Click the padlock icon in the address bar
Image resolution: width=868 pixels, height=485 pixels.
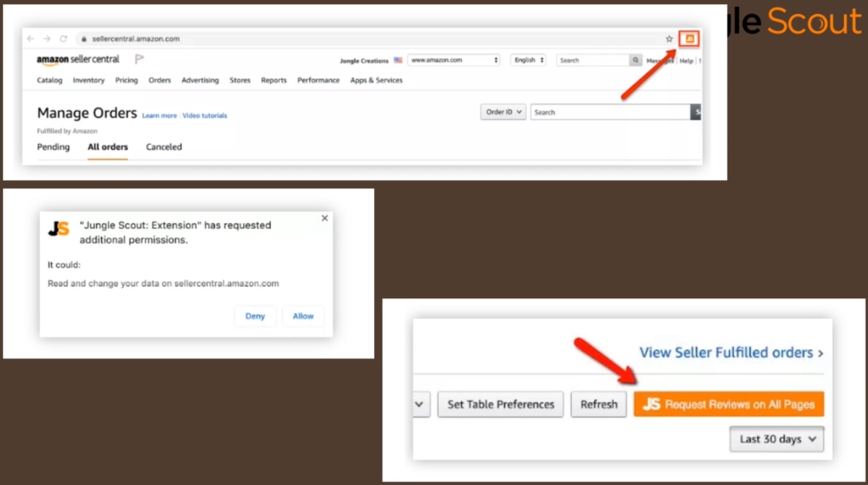[84, 39]
